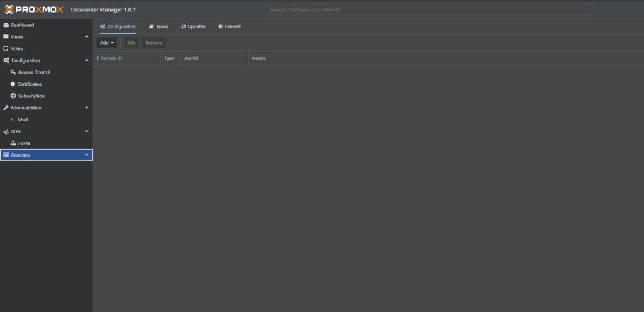Click the Administration wrench icon
Viewport: 644px width, 312px height.
pos(6,108)
